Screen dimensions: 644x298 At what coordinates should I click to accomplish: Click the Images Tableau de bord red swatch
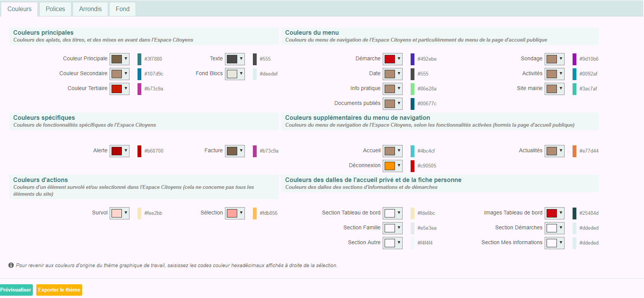tap(551, 213)
